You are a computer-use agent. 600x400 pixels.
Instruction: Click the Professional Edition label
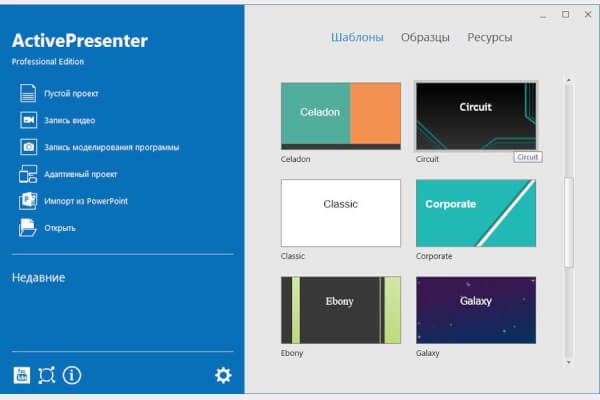[47, 62]
